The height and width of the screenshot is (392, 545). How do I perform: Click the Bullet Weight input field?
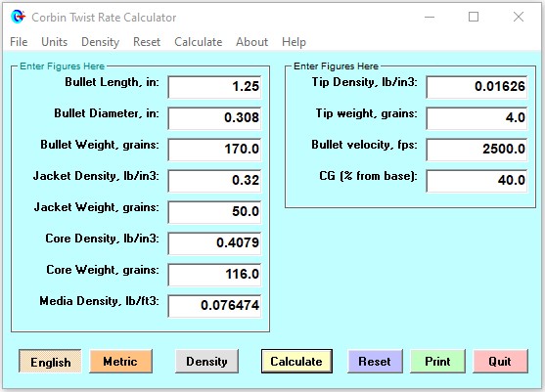[x=214, y=150]
